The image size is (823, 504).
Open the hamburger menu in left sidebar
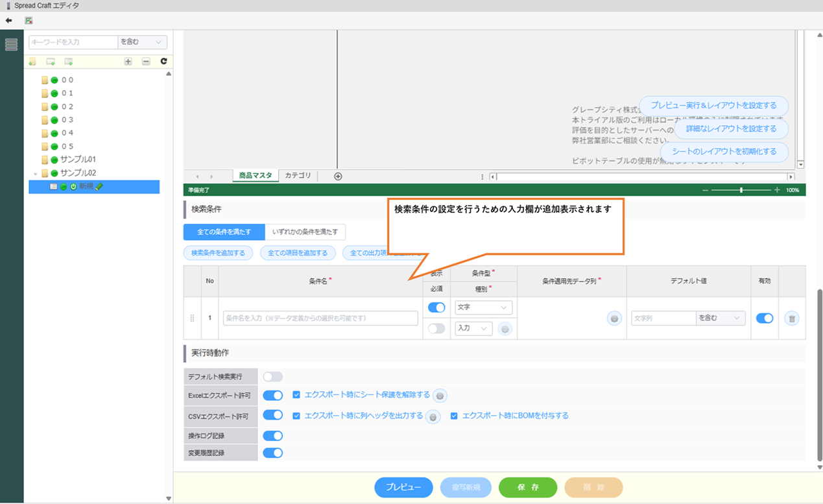(11, 44)
